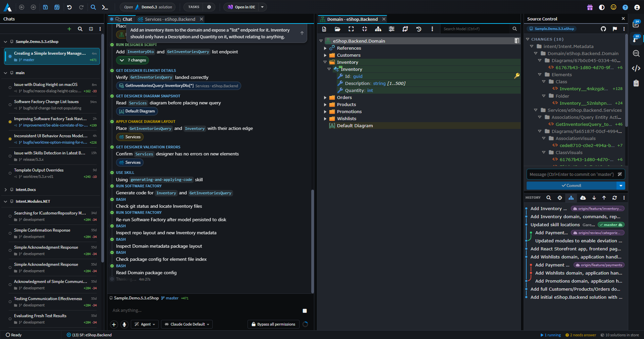Click the microphone voice input button
This screenshot has width=644, height=339.
click(x=124, y=324)
